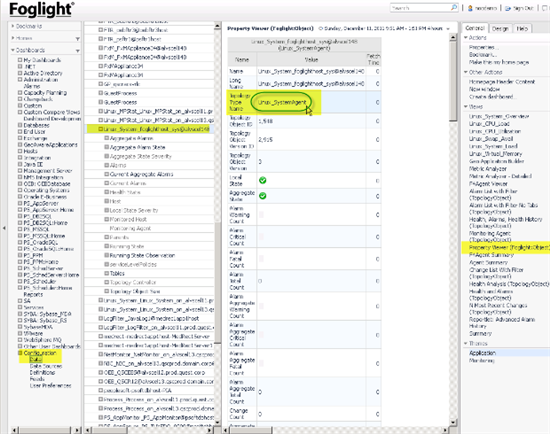Click the Sign Out link
The image size is (550, 434).
[x=523, y=8]
